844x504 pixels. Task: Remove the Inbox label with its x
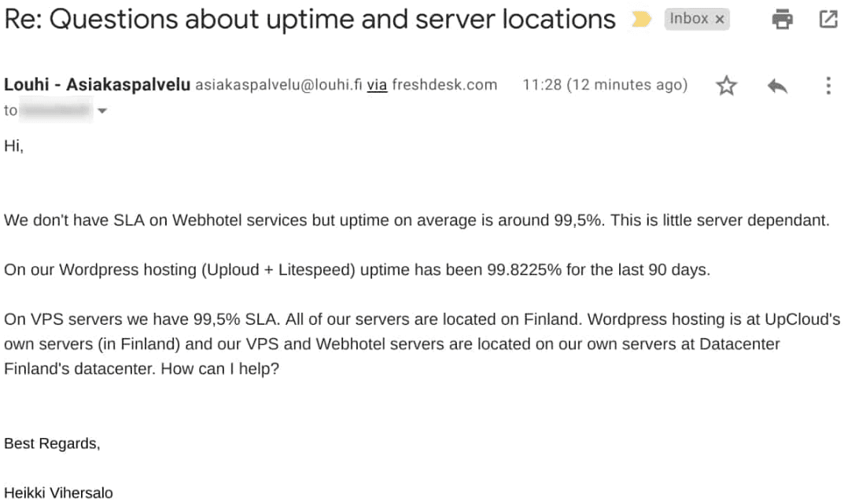coord(720,20)
